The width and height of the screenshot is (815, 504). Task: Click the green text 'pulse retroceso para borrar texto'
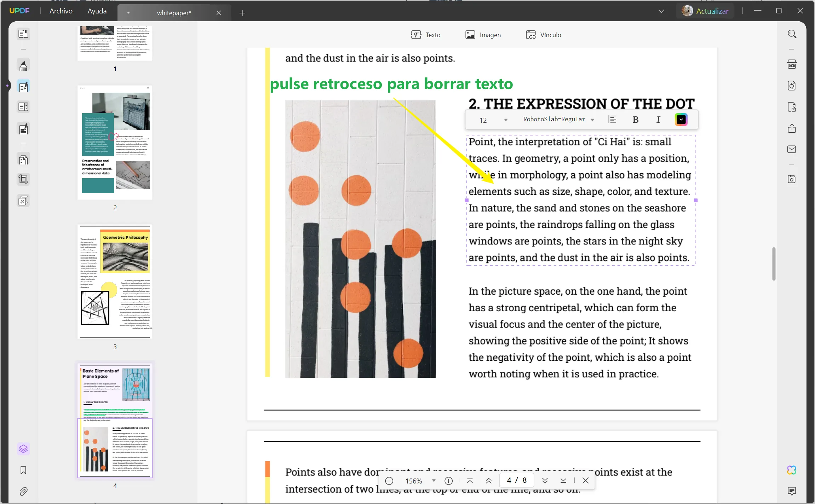coord(391,84)
